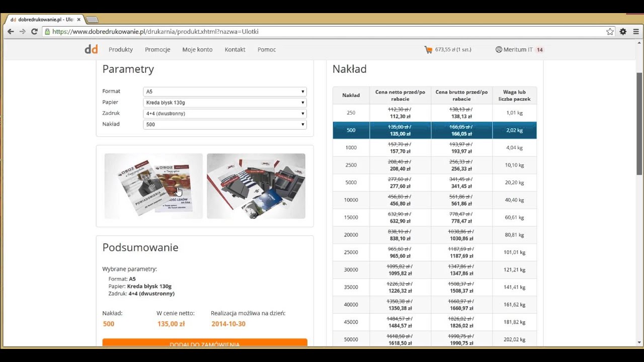Click the browser forward arrow
Screen dimensions: 644x362
[x=22, y=31]
